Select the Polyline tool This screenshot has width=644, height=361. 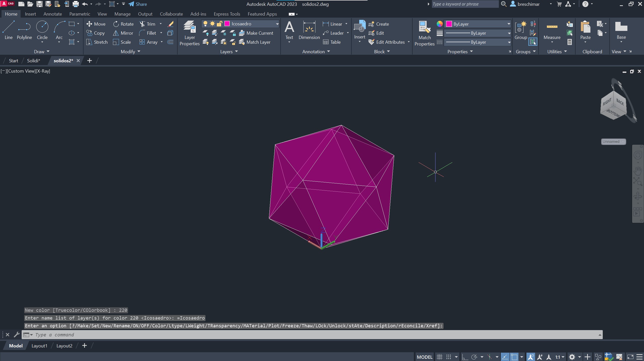24,30
